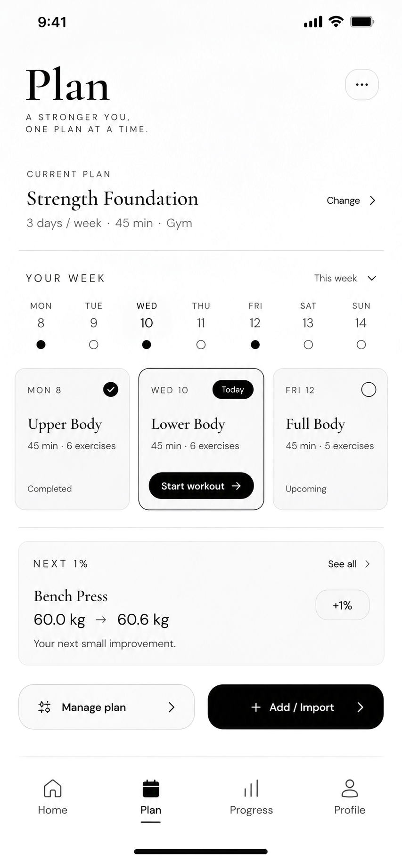Open the Manage plan button

107,707
